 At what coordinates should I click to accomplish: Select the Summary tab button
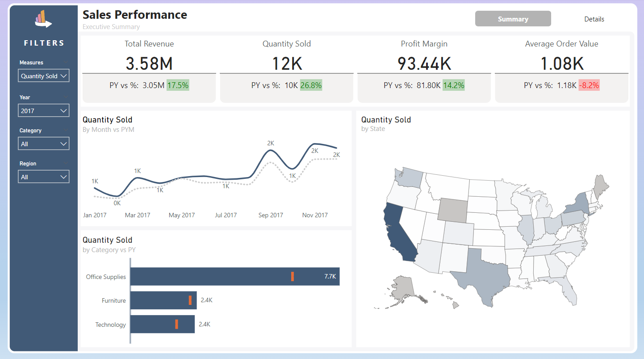pos(513,19)
